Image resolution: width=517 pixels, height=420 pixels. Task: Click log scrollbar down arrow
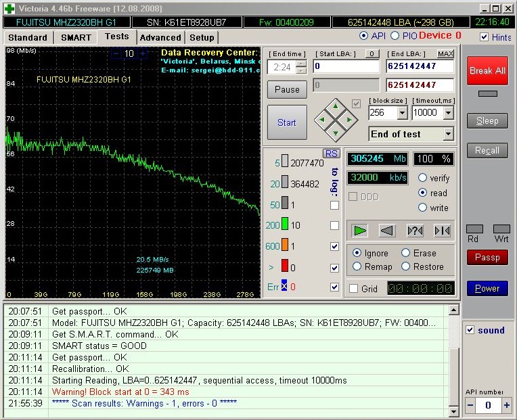[453, 411]
